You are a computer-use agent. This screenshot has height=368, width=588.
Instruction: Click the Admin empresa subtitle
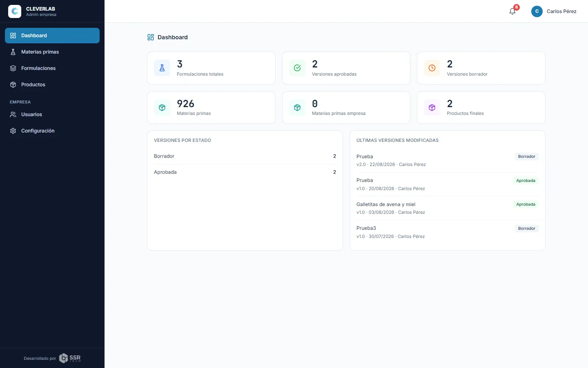coord(41,15)
